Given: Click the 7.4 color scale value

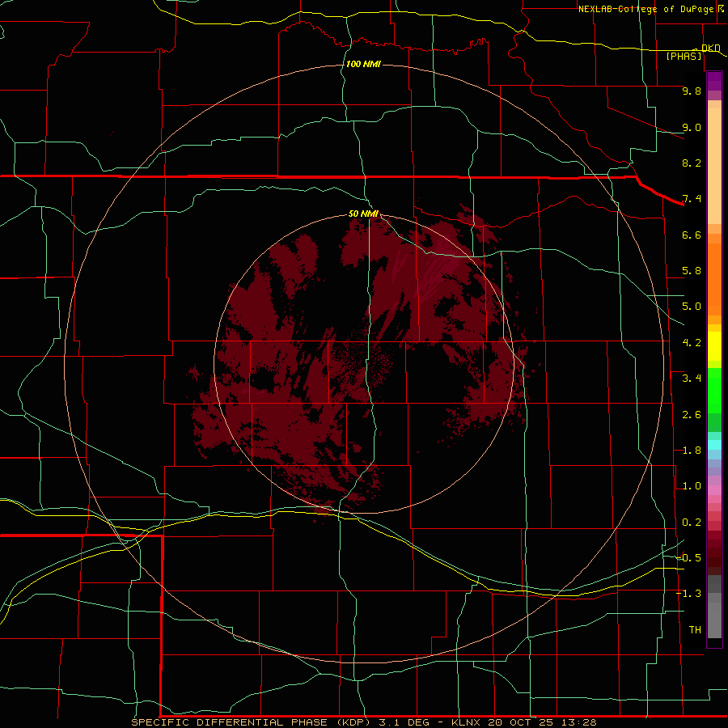Looking at the screenshot, I should [692, 199].
